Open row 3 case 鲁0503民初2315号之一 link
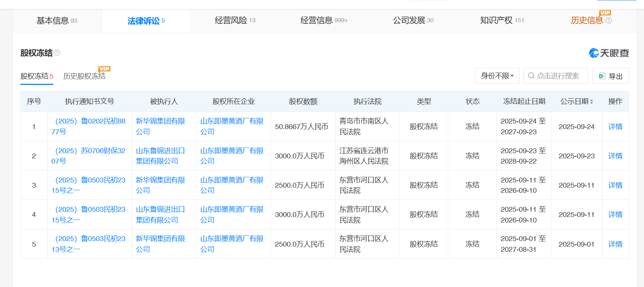644x287 pixels. [x=89, y=185]
